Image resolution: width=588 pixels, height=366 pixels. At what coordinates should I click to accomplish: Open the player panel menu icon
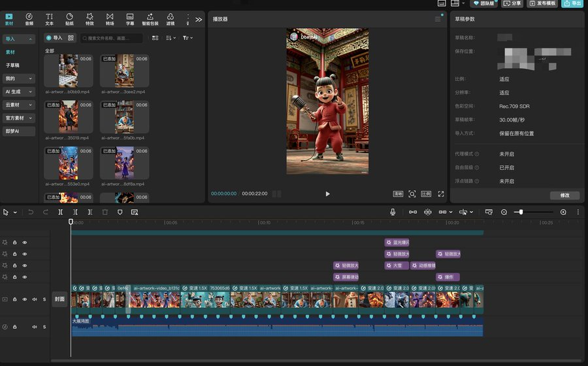(438, 19)
